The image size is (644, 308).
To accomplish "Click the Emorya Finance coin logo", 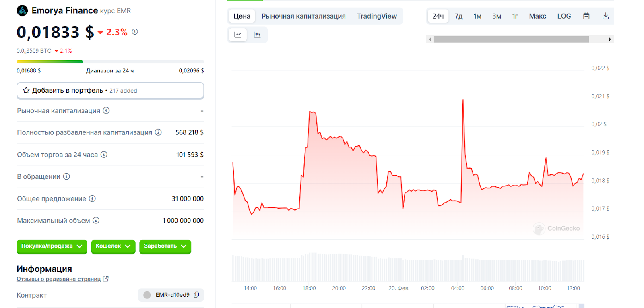I will 22,10.
